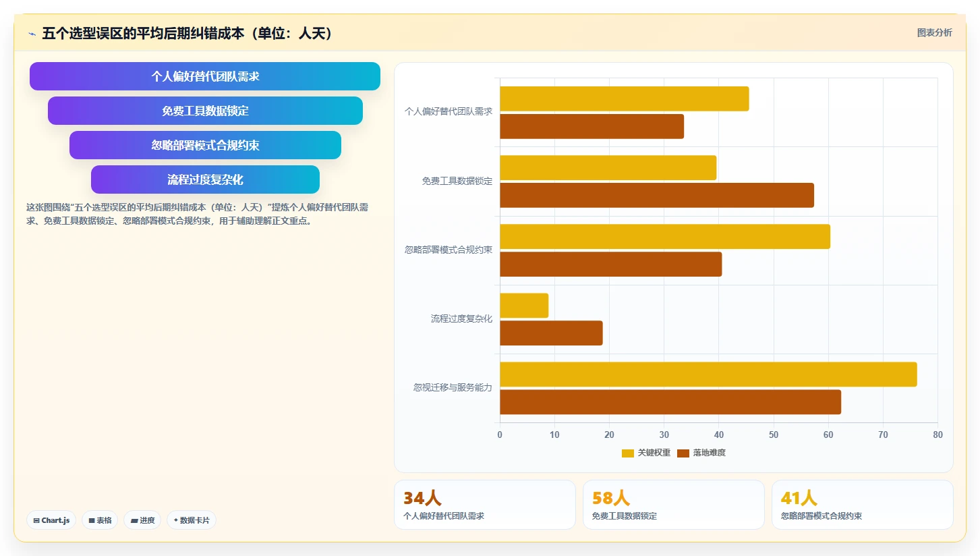Image resolution: width=980 pixels, height=556 pixels.
Task: Open the 58人 data card
Action: coord(674,505)
